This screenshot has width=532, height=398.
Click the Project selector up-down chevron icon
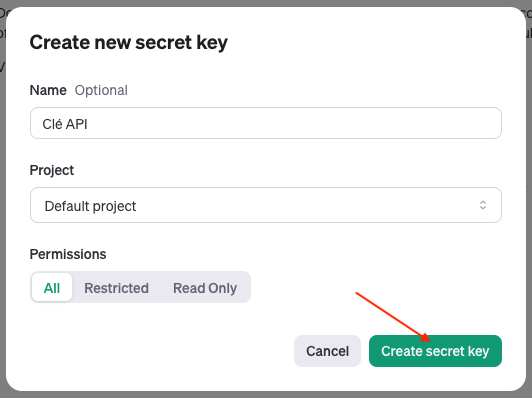483,205
